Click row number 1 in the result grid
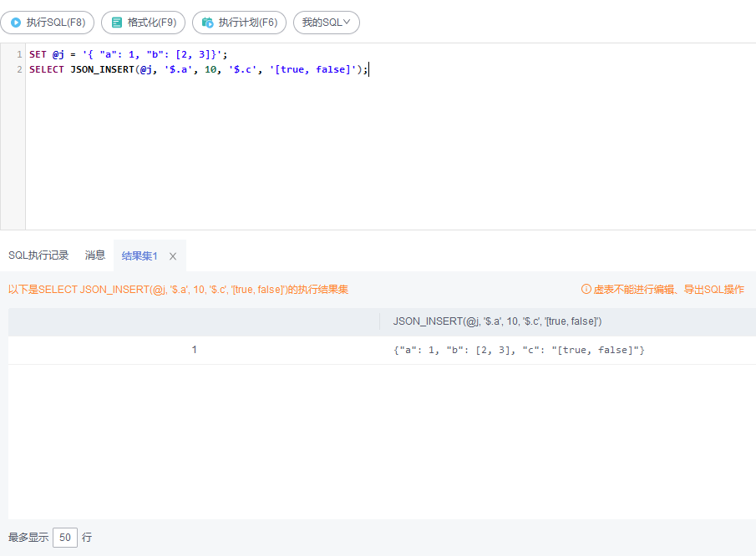 point(194,349)
